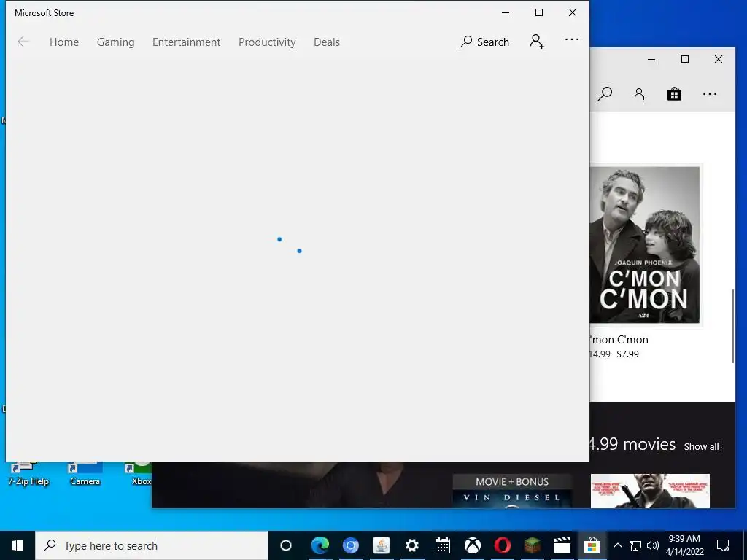This screenshot has height=560, width=747.
Task: Open Settings gear on the taskbar
Action: pos(411,545)
